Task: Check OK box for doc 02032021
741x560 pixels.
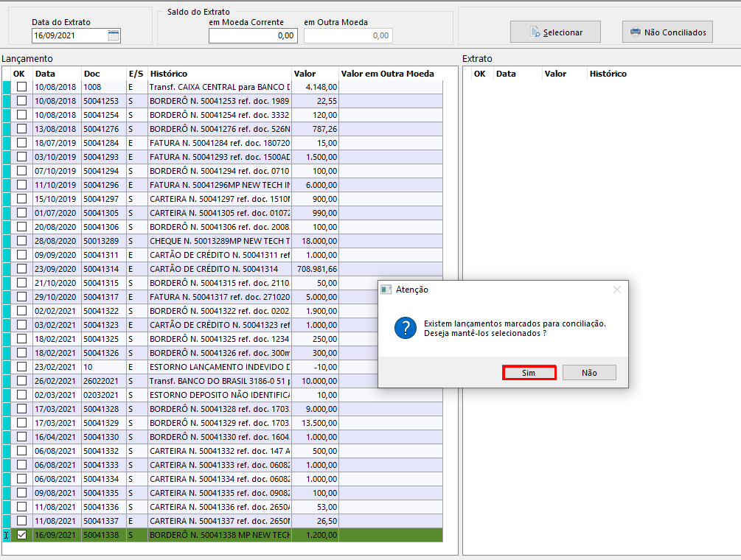Action: (x=21, y=395)
